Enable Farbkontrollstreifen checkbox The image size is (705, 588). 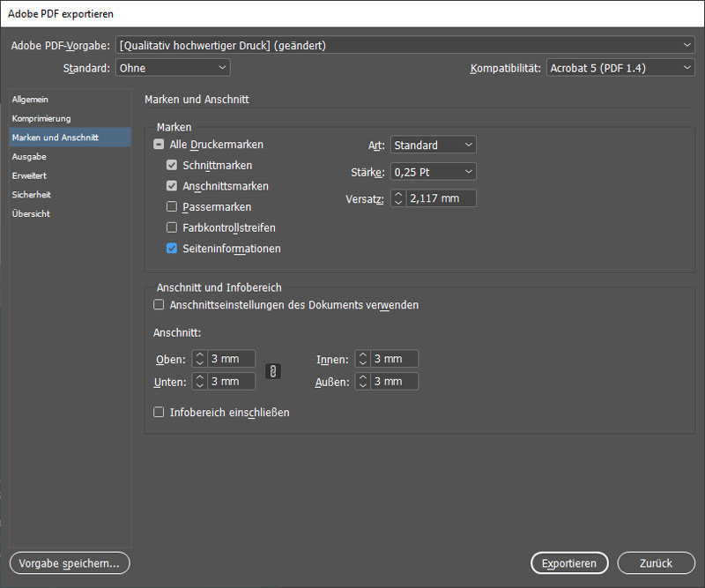coord(172,228)
